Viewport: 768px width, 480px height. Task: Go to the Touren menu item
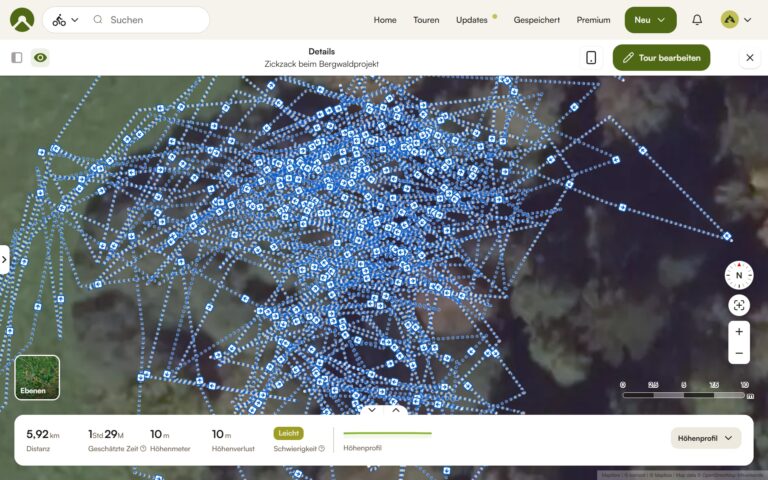pyautogui.click(x=426, y=20)
